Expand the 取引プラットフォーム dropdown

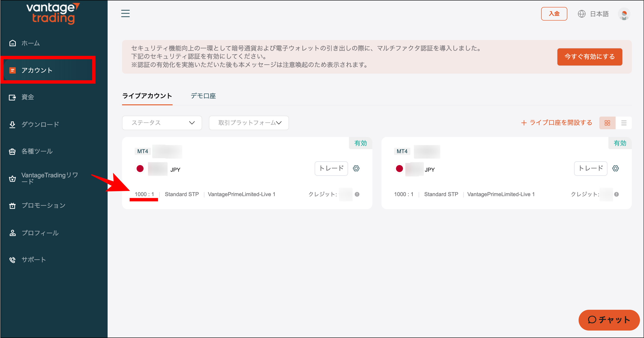coord(249,123)
